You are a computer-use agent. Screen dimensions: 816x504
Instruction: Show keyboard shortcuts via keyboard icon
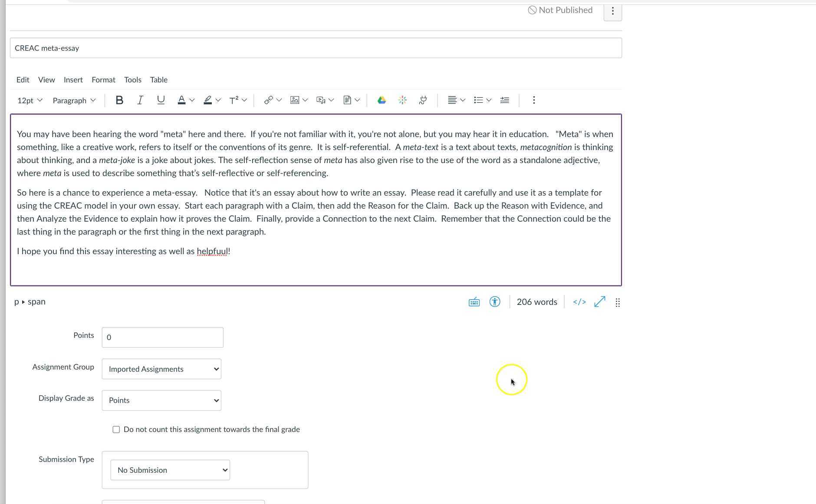coord(474,301)
